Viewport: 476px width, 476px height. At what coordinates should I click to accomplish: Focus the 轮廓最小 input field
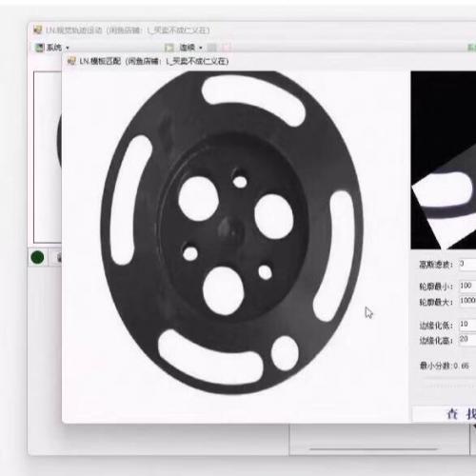pyautogui.click(x=467, y=286)
